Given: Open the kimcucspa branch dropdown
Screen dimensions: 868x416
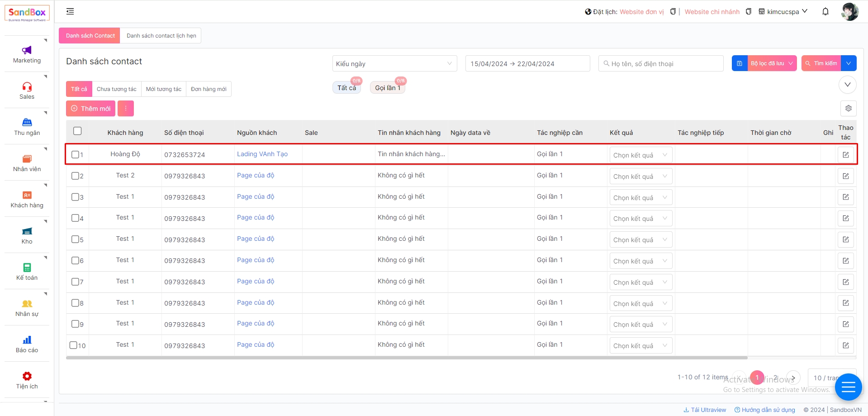Looking at the screenshot, I should 783,12.
